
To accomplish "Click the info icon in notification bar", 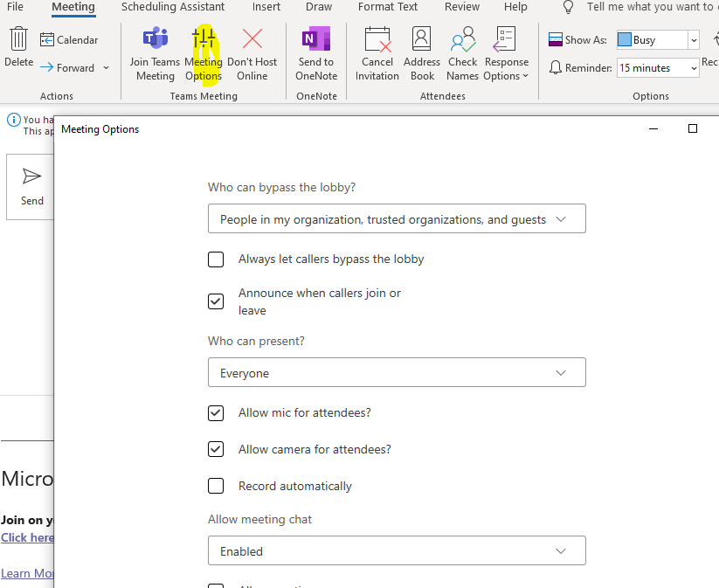I will tap(14, 120).
